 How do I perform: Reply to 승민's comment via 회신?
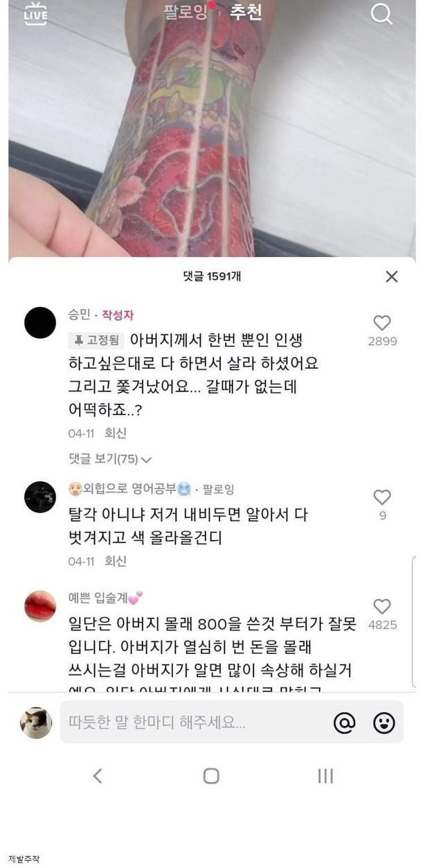[x=116, y=433]
